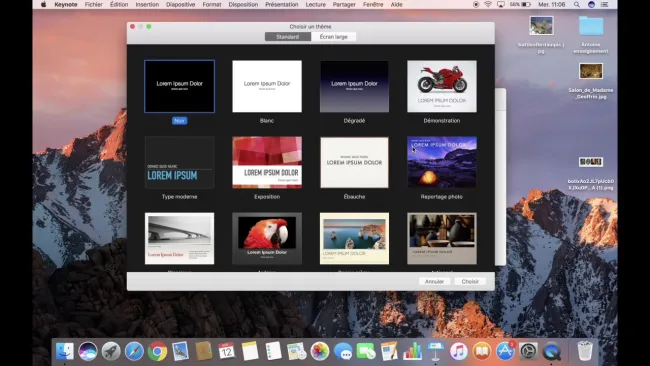The image size is (650, 366).
Task: Open the Aide menu
Action: pyautogui.click(x=396, y=5)
